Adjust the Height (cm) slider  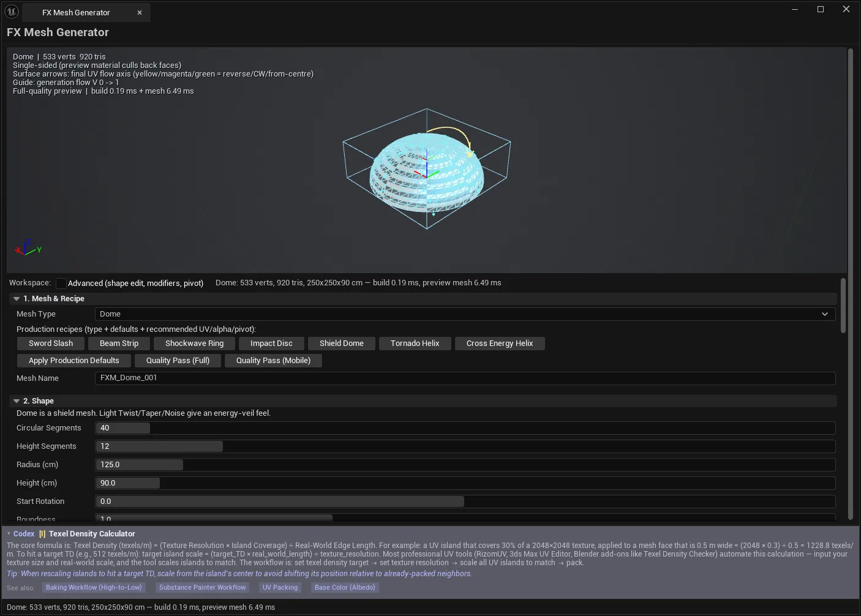pos(465,483)
